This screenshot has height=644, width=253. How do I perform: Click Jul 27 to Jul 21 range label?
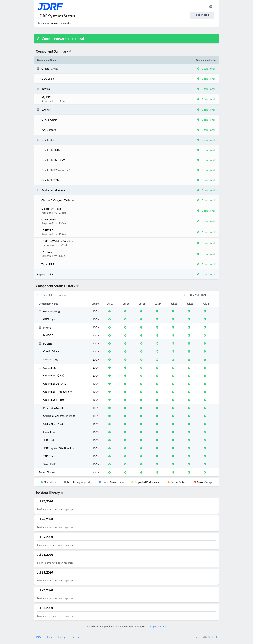[198, 295]
